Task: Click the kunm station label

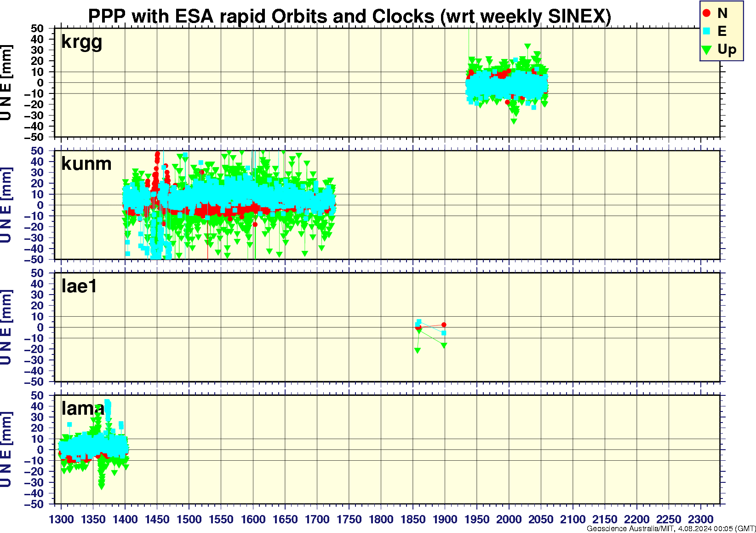Action: (x=86, y=164)
